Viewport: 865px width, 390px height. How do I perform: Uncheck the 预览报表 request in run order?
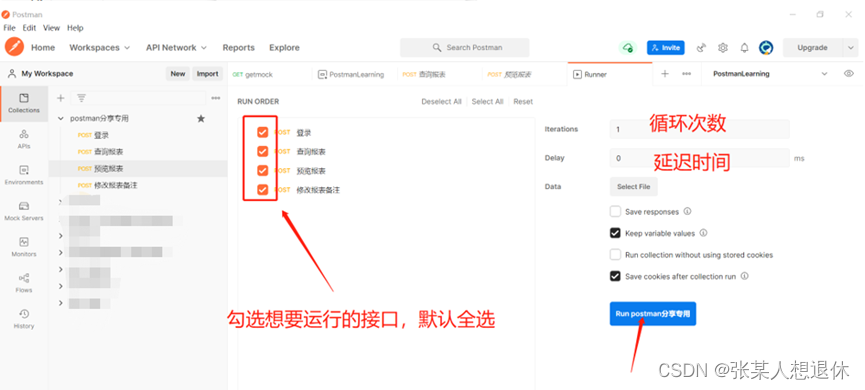263,170
